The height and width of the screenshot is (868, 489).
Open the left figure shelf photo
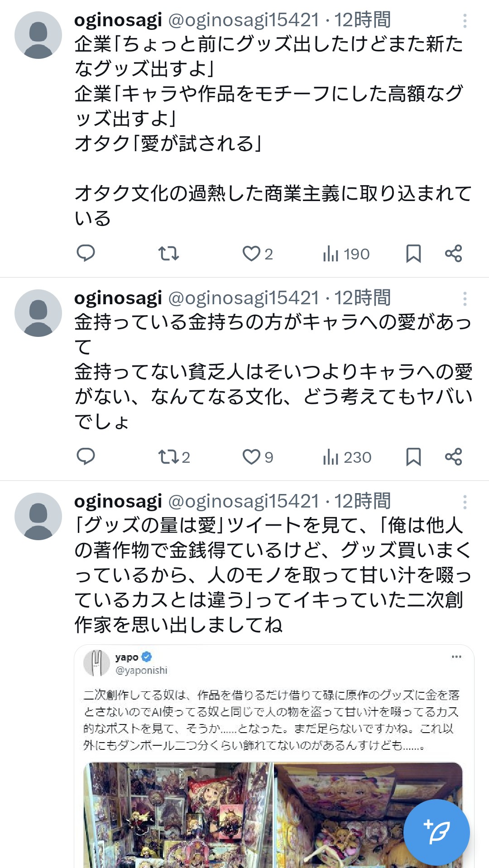click(x=178, y=815)
